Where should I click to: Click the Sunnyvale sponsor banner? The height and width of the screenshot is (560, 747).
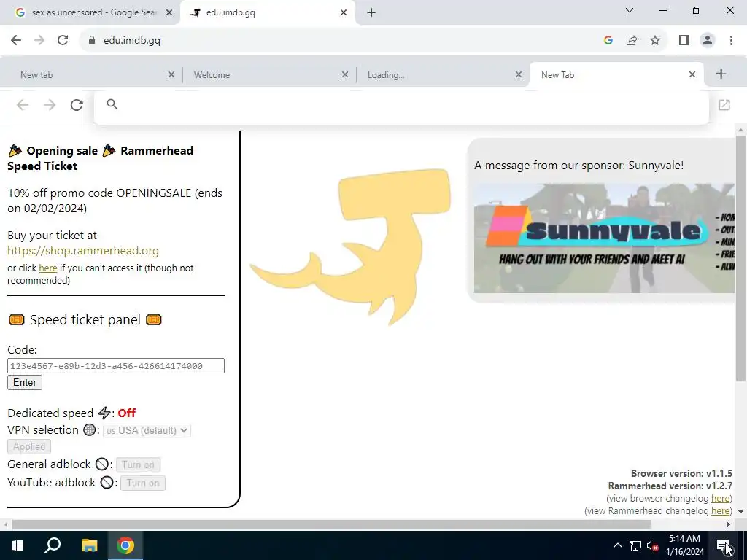[604, 238]
